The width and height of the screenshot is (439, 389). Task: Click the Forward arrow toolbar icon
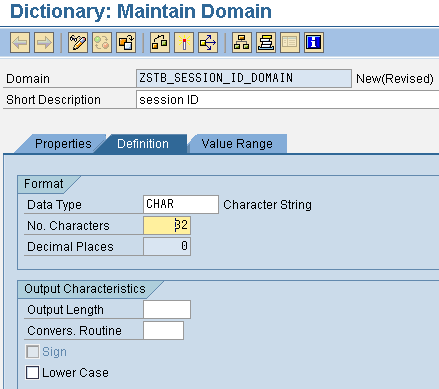tap(44, 43)
